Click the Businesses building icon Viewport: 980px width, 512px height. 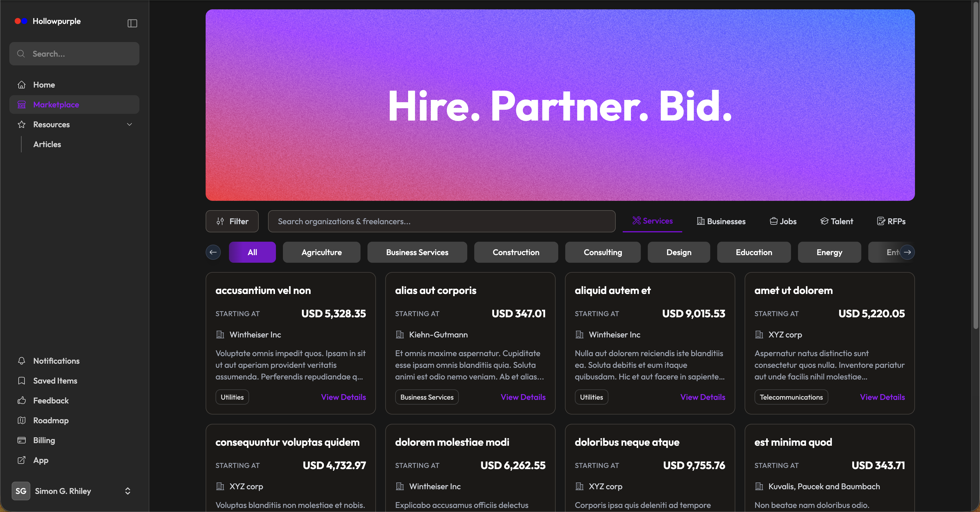coord(700,221)
